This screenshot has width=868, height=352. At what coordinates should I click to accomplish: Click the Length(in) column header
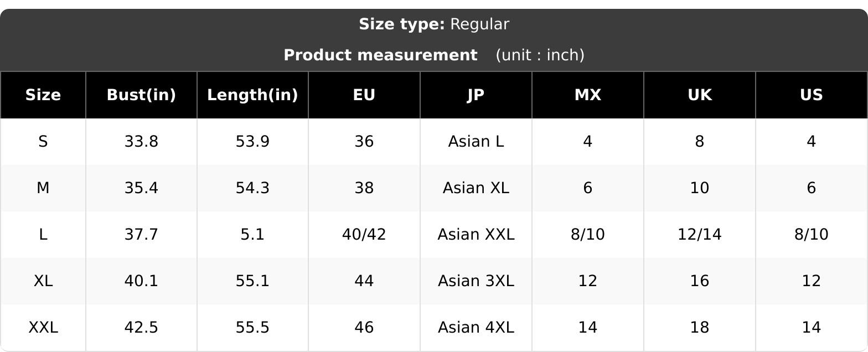tap(252, 95)
